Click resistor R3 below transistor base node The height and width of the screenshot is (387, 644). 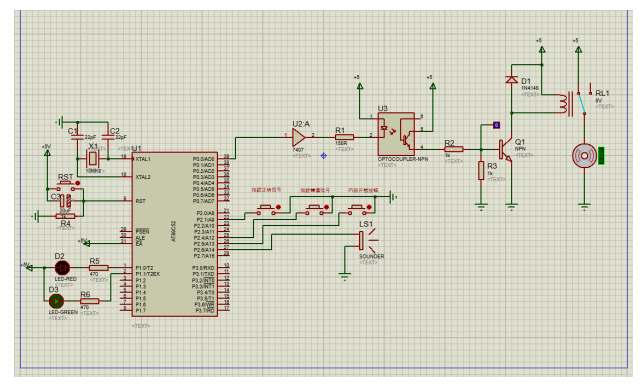tap(481, 170)
